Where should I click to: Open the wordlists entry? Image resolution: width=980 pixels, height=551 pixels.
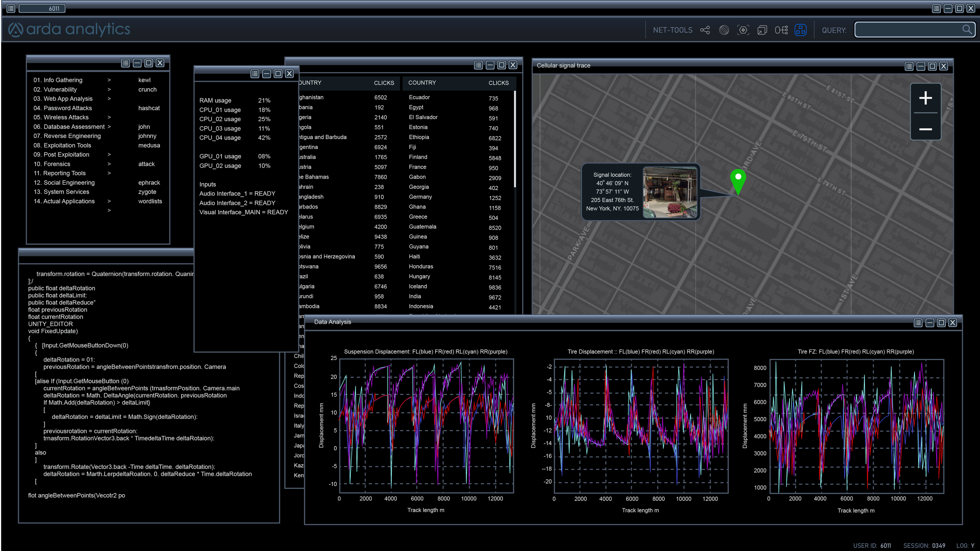pyautogui.click(x=150, y=201)
